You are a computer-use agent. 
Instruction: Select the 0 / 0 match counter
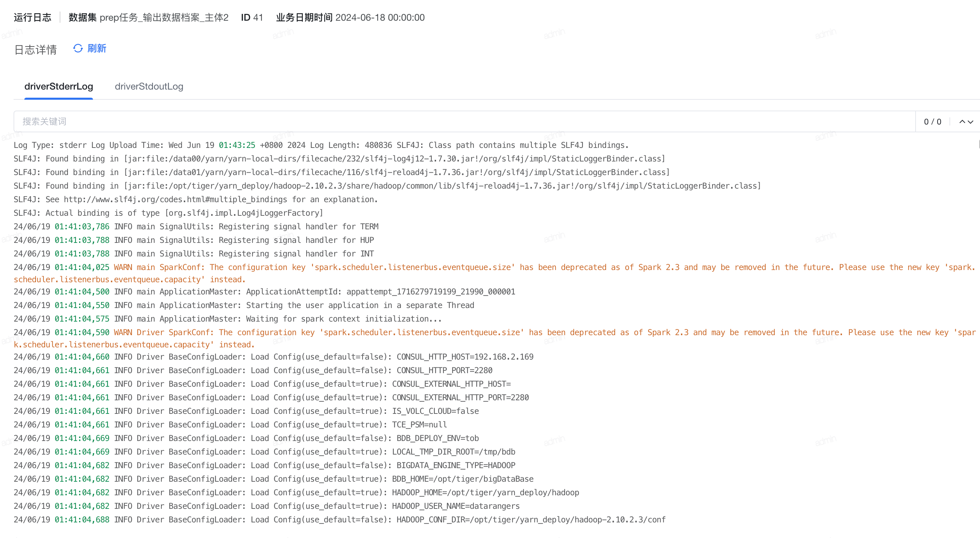(x=933, y=122)
